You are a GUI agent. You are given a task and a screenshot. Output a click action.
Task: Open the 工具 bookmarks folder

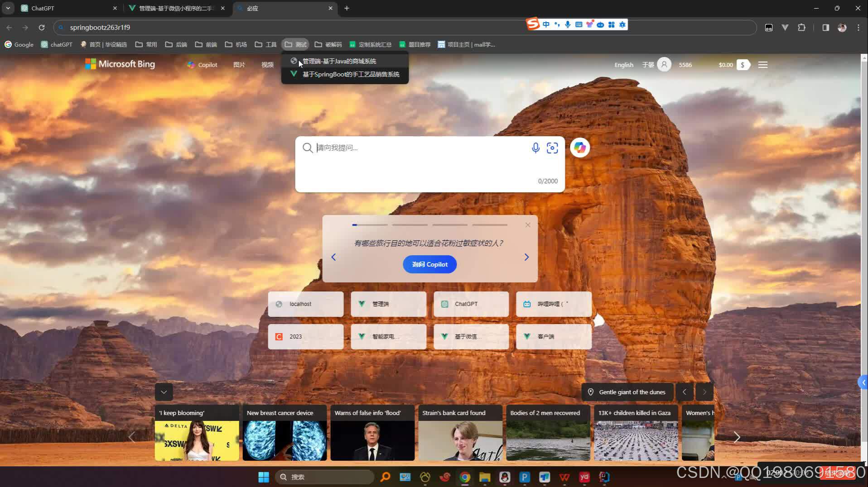tap(266, 44)
